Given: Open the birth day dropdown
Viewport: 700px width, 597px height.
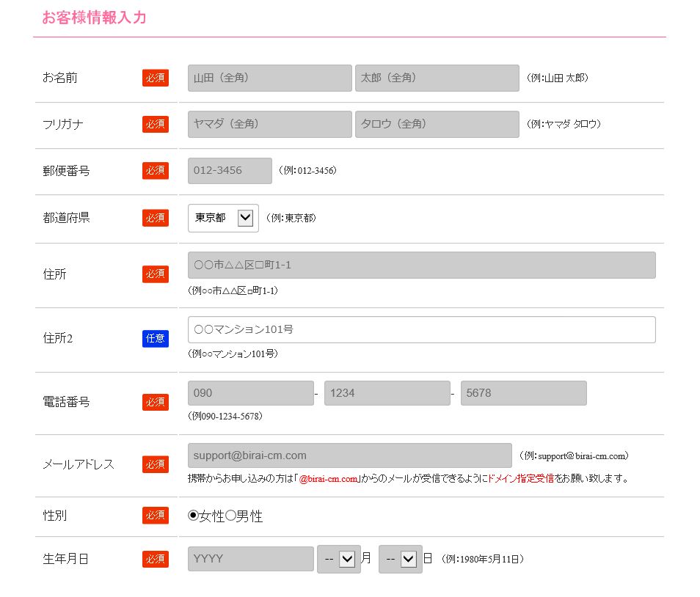Looking at the screenshot, I should click(401, 559).
